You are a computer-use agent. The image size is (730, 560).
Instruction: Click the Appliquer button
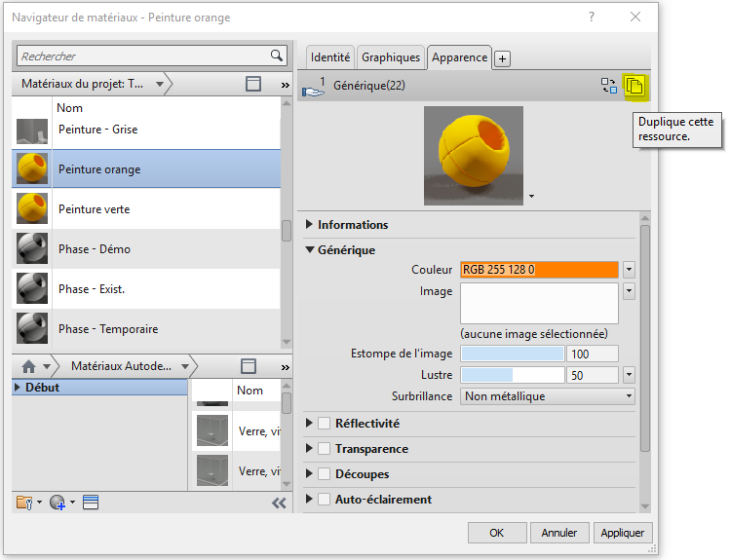point(623,533)
